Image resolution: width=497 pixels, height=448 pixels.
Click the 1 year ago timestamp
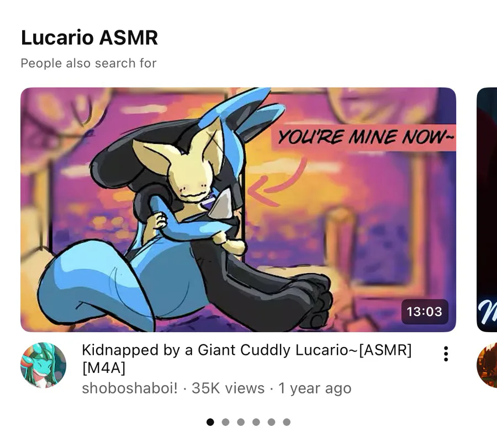315,388
